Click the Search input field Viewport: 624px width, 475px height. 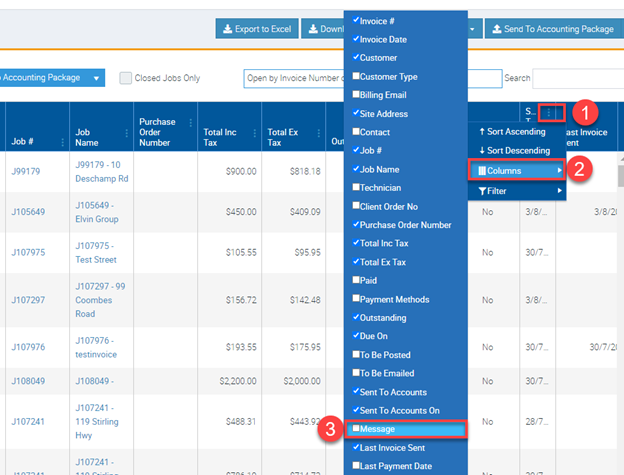tap(577, 78)
